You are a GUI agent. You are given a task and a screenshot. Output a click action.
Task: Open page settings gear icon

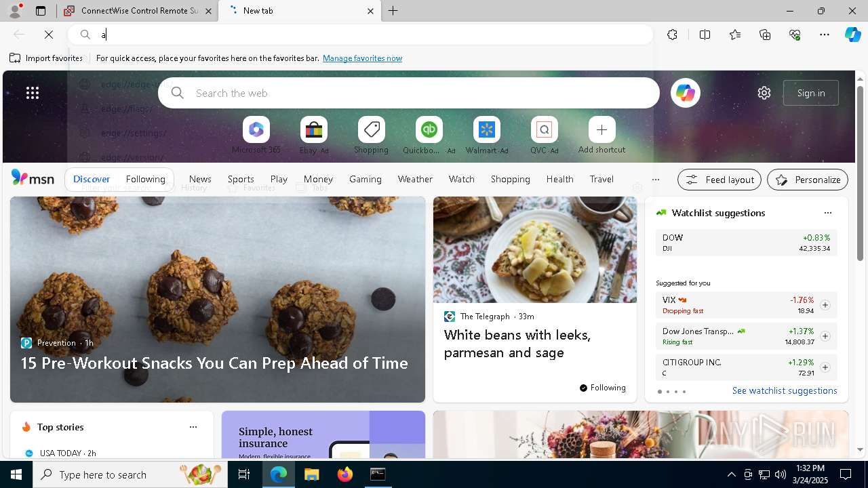(764, 93)
